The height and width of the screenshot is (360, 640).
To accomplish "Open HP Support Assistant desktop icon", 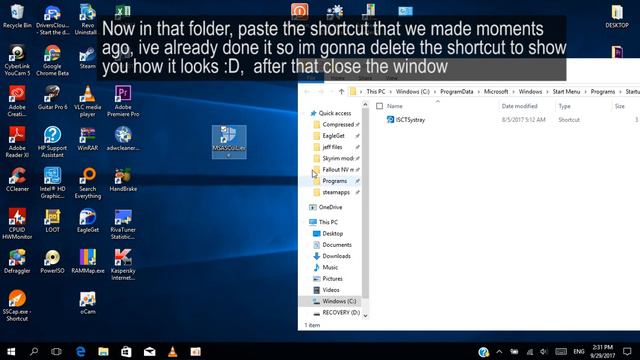I will (x=52, y=142).
